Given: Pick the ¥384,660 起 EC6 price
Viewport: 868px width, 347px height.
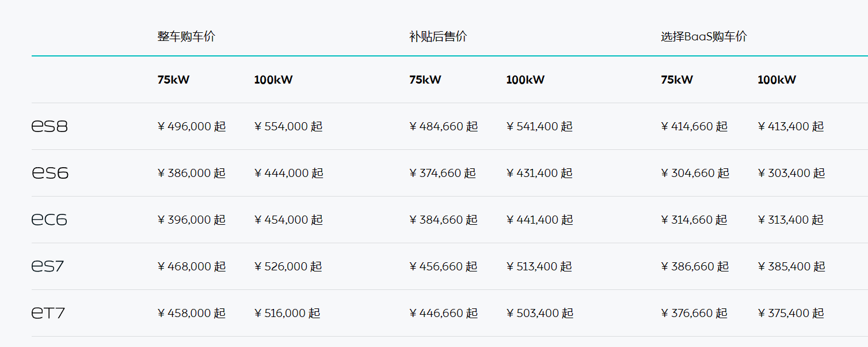Looking at the screenshot, I should (444, 220).
